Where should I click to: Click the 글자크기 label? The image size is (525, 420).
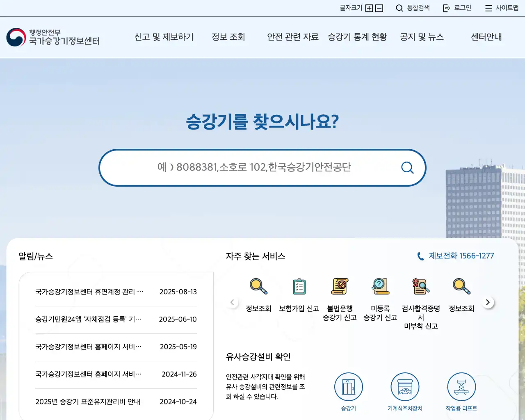pos(351,8)
